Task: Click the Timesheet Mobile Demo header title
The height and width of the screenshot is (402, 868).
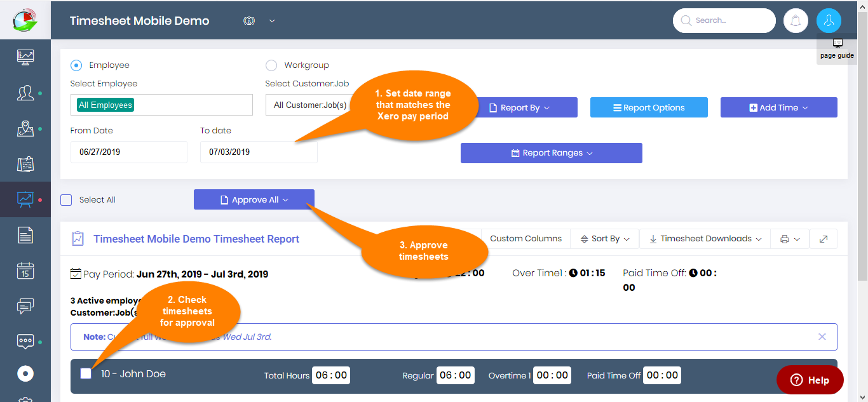Action: pos(139,20)
